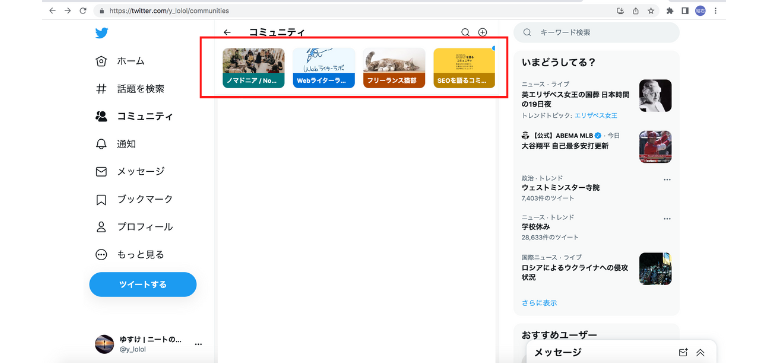Screen dimensions: 768x363
Task: Click the browser forward arrow
Action: [x=68, y=10]
